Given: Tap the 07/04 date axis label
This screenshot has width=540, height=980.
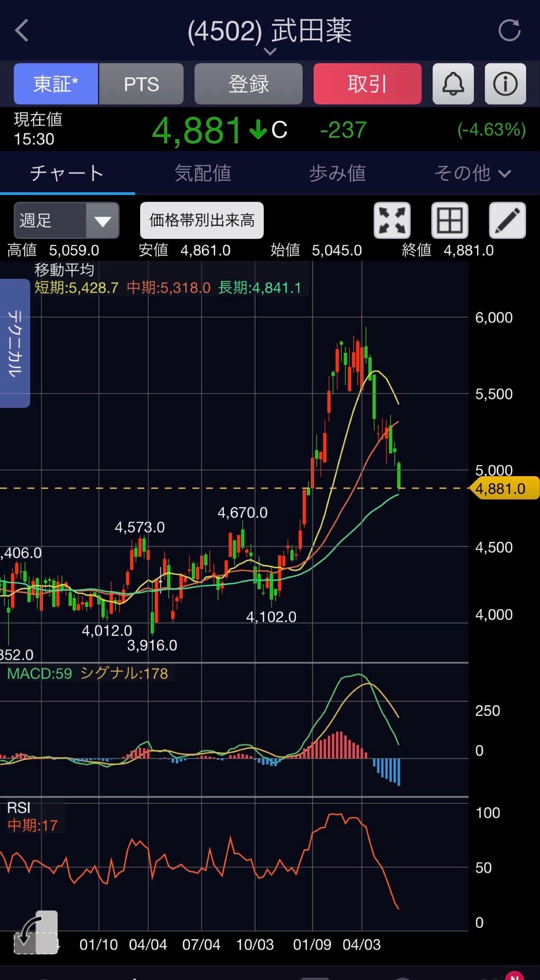Looking at the screenshot, I should click(201, 944).
